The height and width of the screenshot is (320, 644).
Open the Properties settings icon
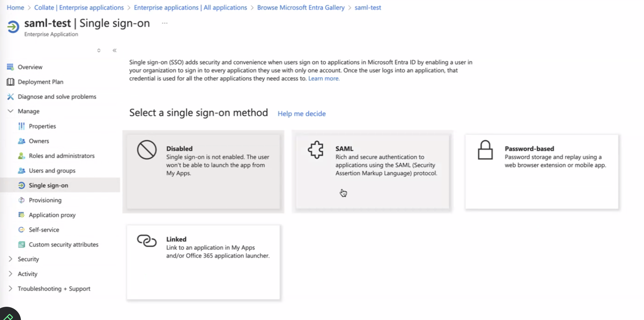click(x=21, y=126)
